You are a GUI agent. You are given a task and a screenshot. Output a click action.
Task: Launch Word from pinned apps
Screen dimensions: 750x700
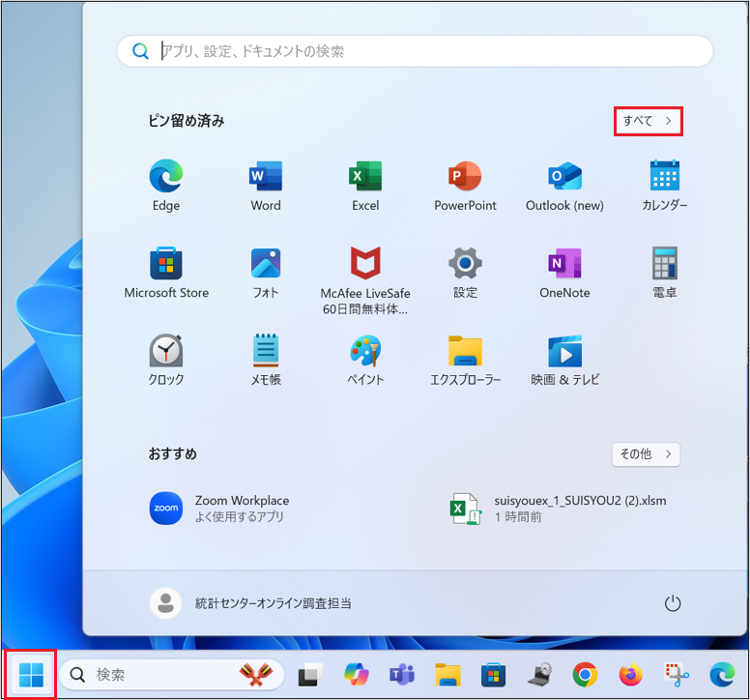pyautogui.click(x=266, y=186)
